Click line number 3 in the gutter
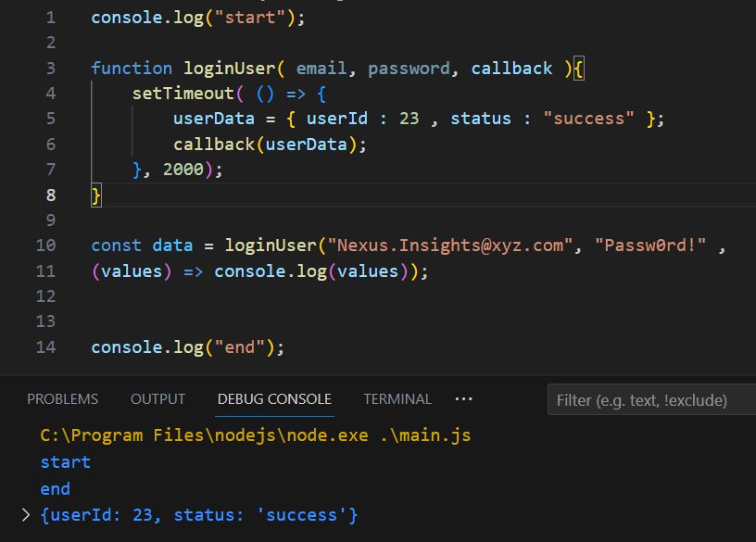This screenshot has height=542, width=756. coord(51,68)
